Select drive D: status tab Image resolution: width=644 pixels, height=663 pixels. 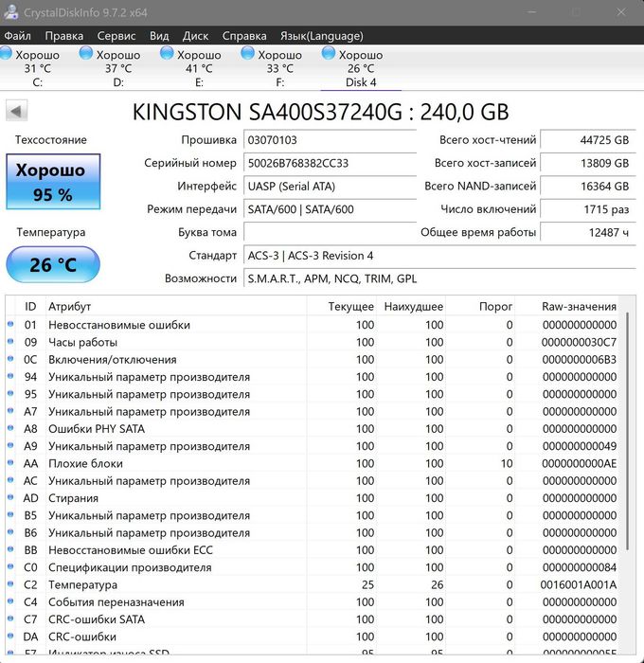118,68
